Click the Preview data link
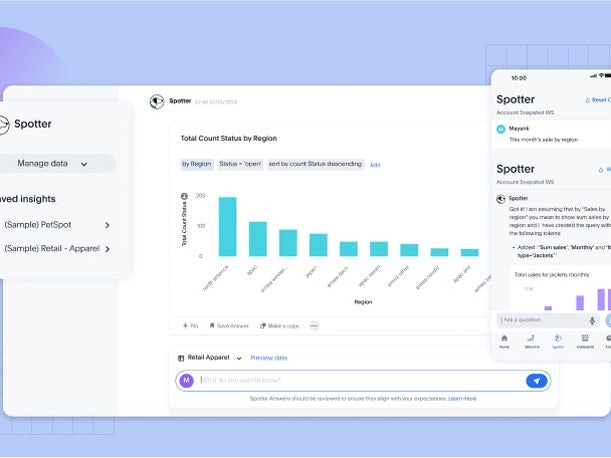 (x=269, y=357)
